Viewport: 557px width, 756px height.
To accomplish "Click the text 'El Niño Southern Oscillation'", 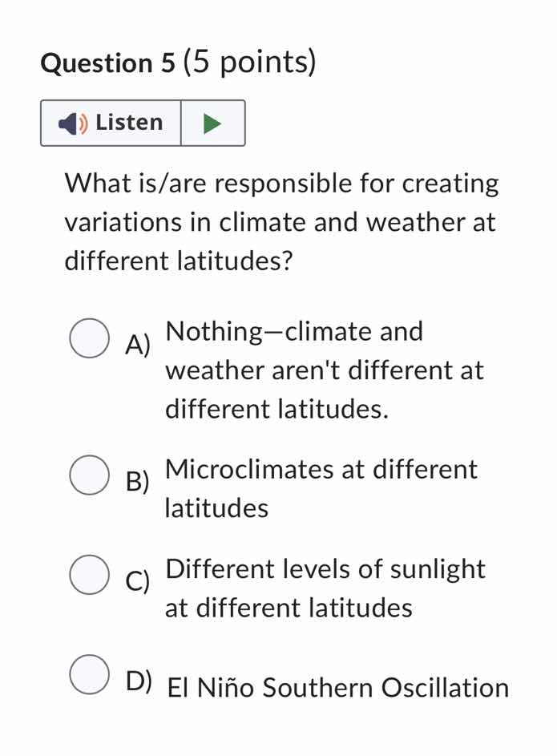I will tap(337, 688).
